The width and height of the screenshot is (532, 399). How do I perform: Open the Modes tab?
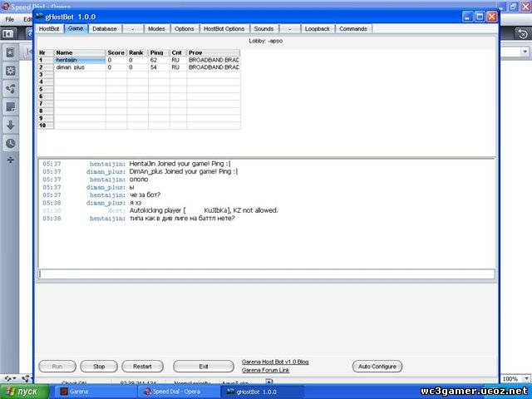[156, 29]
